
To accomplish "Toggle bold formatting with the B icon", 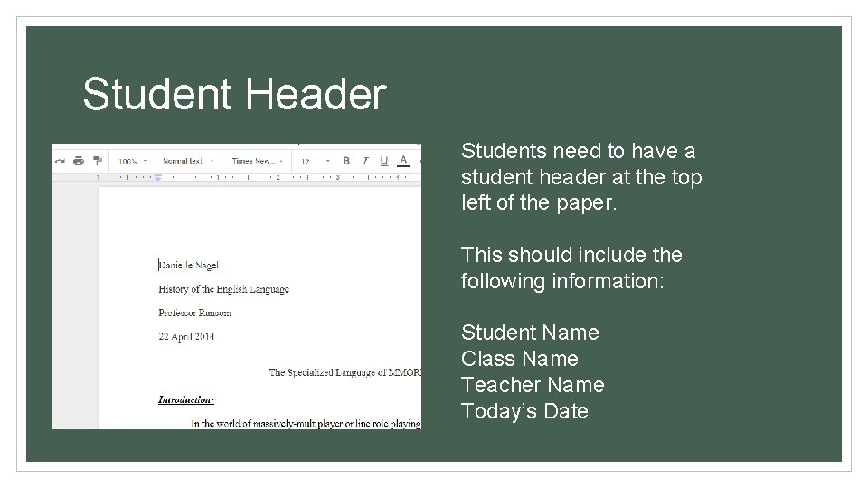I will 346,161.
